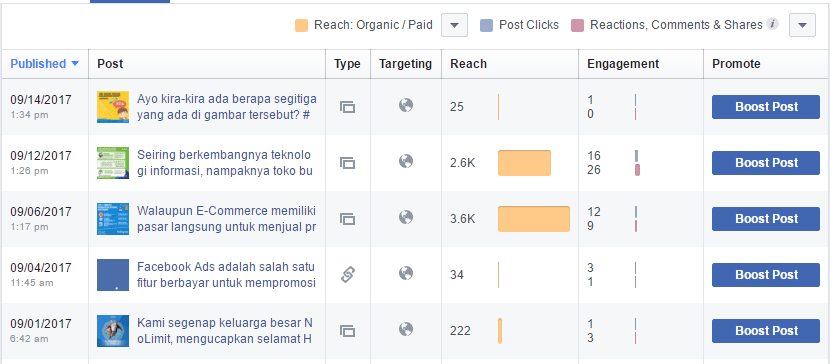Click the globe targeting icon for 09/01/2017 post
830x364 pixels.
click(406, 330)
